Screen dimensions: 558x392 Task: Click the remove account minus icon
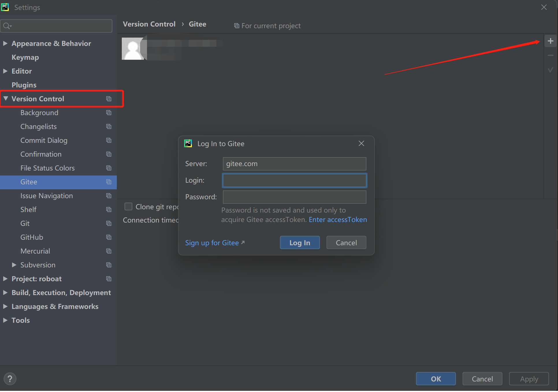(x=550, y=55)
